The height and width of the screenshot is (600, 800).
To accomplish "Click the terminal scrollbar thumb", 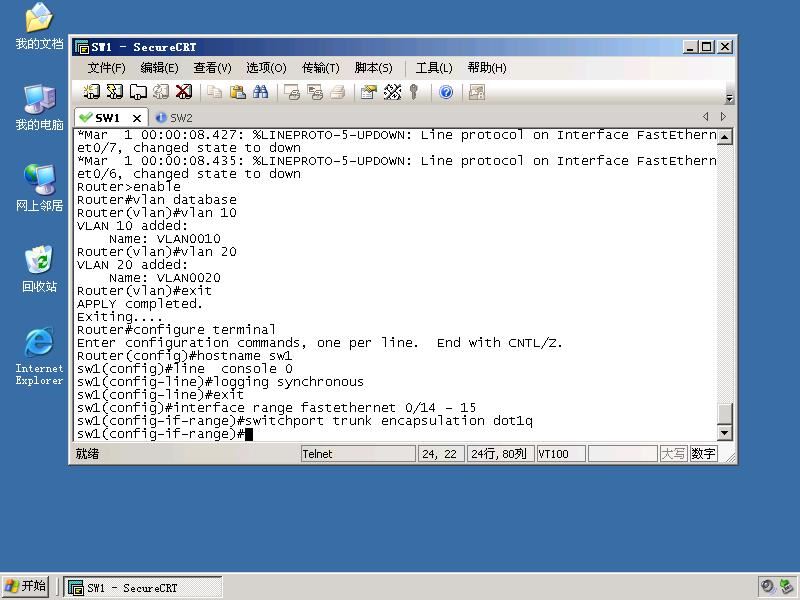I will click(x=725, y=413).
